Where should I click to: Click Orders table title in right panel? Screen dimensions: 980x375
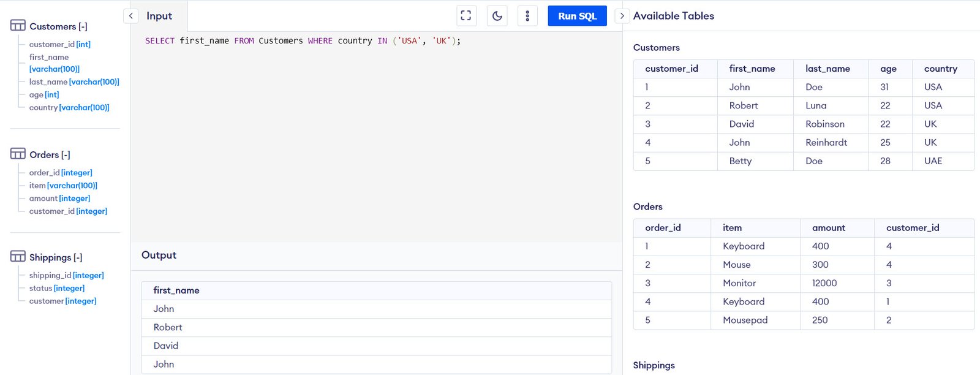click(647, 206)
